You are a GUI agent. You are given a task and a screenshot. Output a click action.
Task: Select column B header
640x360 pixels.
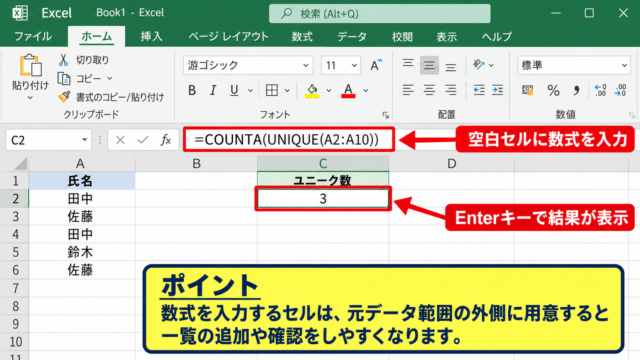pyautogui.click(x=196, y=164)
